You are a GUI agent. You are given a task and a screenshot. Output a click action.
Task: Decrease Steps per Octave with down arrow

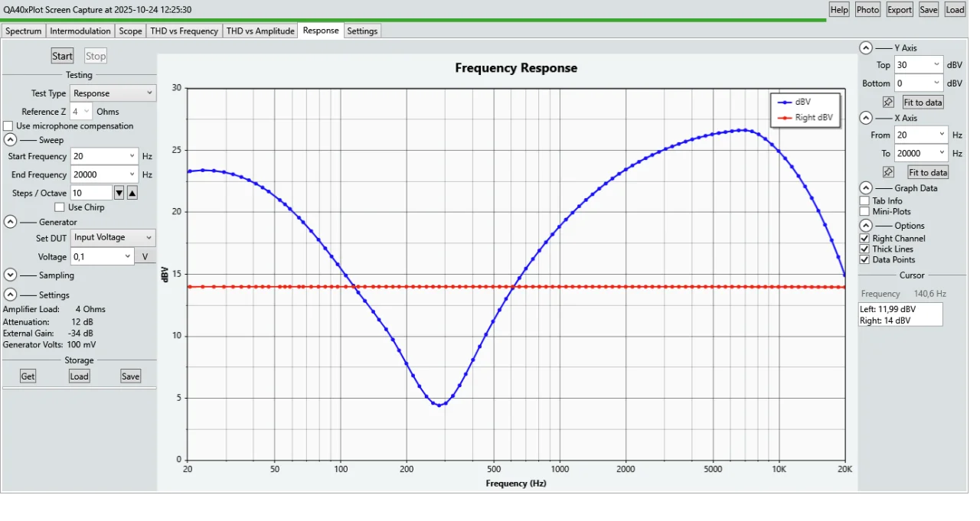[119, 193]
